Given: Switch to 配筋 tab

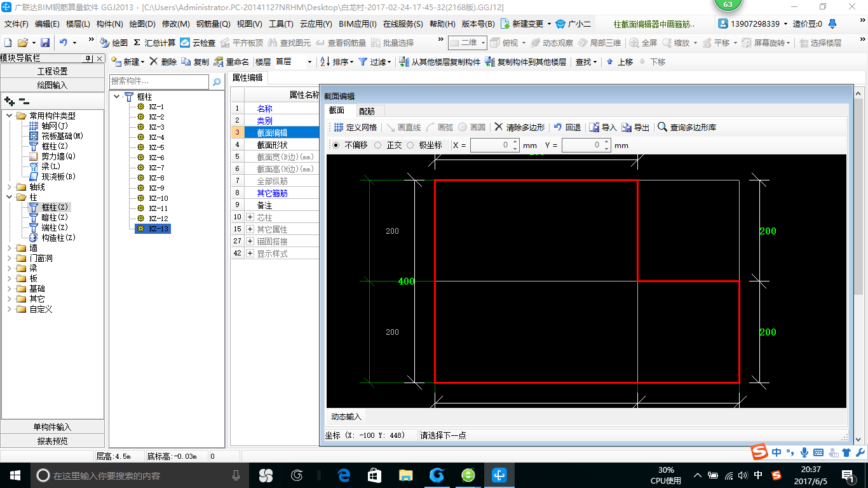Looking at the screenshot, I should coord(367,111).
